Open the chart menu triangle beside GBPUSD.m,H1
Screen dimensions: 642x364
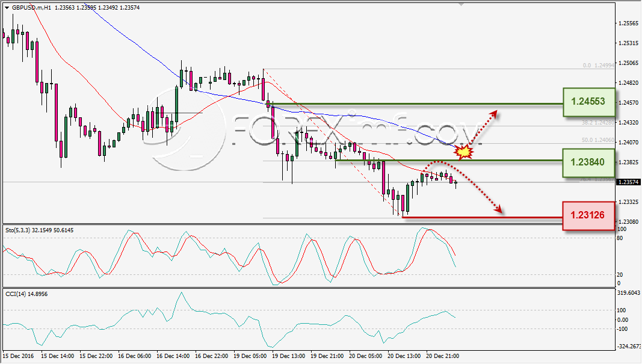(7, 7)
